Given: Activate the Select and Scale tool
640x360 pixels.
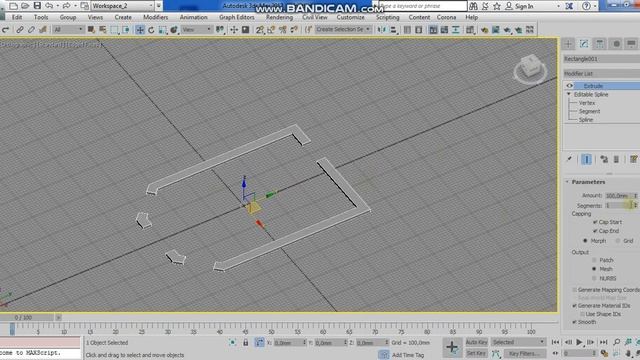Looking at the screenshot, I should point(162,30).
